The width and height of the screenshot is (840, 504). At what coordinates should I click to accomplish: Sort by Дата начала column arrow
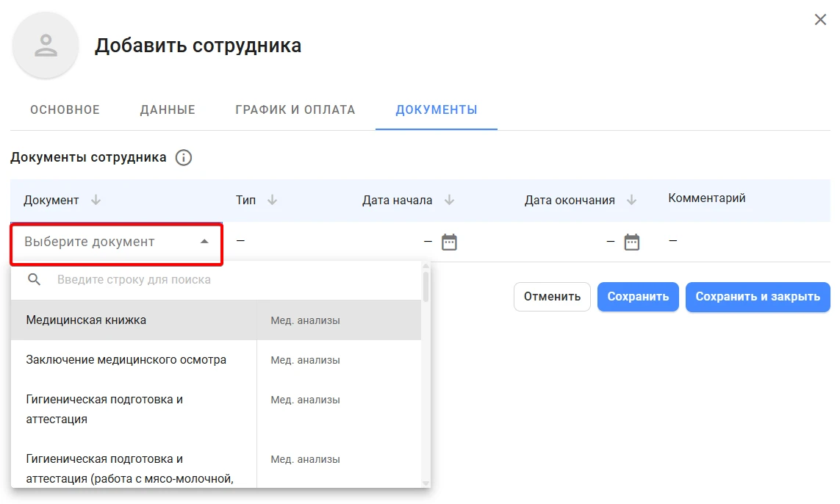(x=450, y=200)
